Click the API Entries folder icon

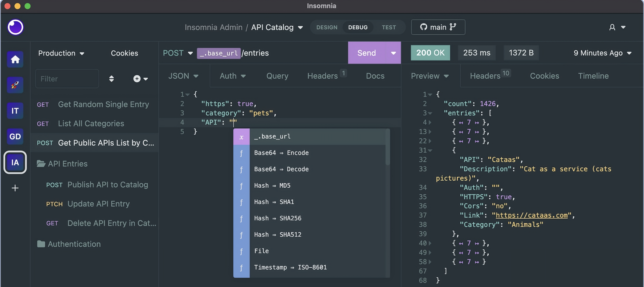(41, 163)
